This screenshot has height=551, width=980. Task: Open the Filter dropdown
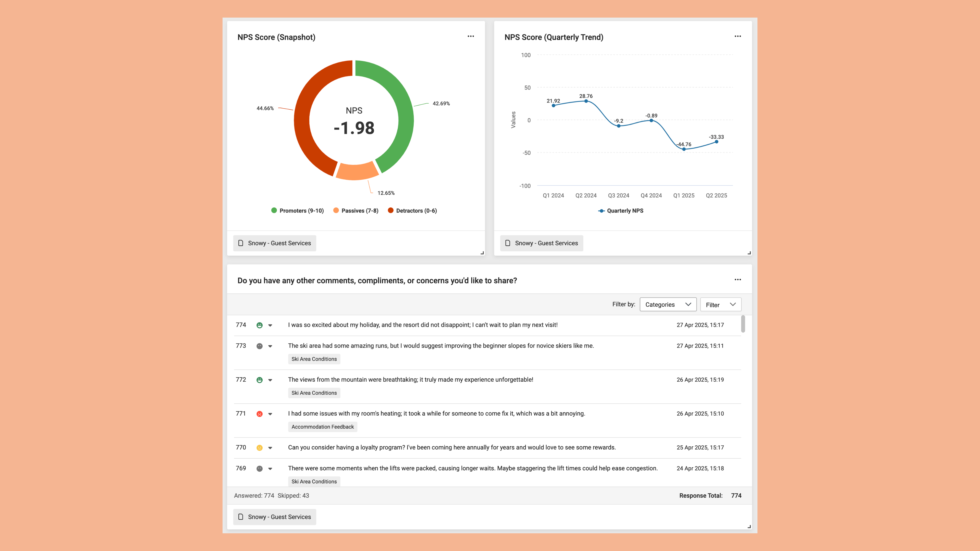coord(720,304)
